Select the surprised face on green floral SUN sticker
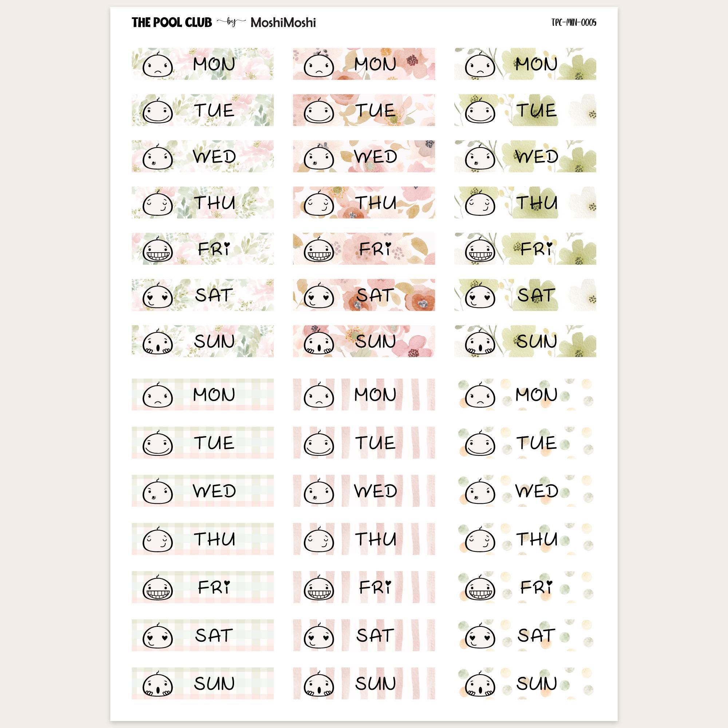This screenshot has width=728, height=728. point(480,342)
